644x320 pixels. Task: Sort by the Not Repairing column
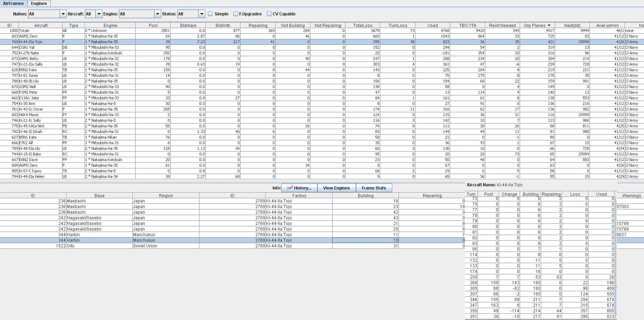click(328, 25)
